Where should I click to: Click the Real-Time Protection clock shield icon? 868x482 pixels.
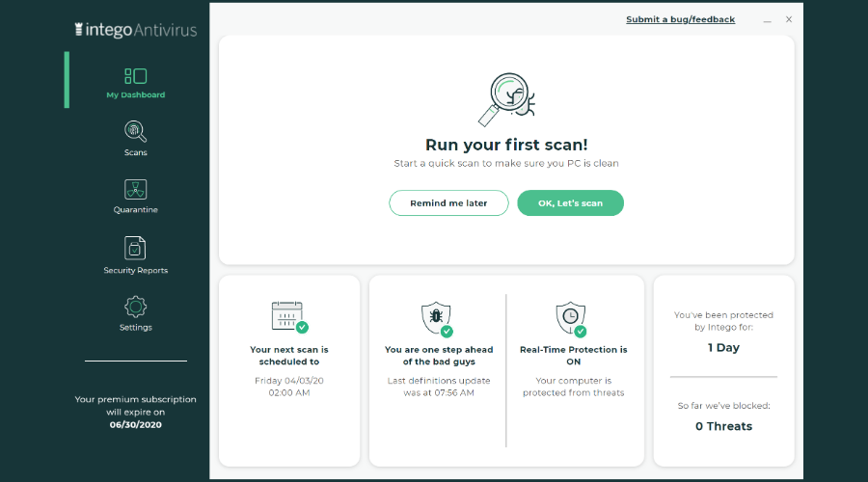click(x=572, y=319)
